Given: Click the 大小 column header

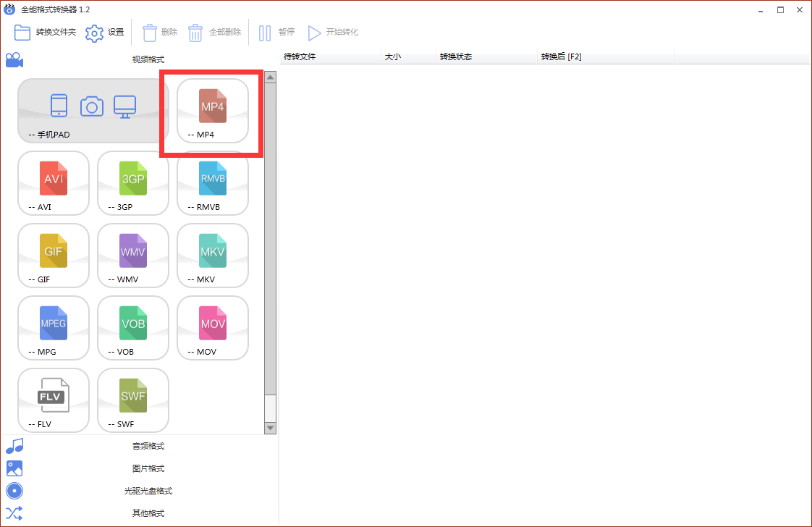Looking at the screenshot, I should coord(407,56).
